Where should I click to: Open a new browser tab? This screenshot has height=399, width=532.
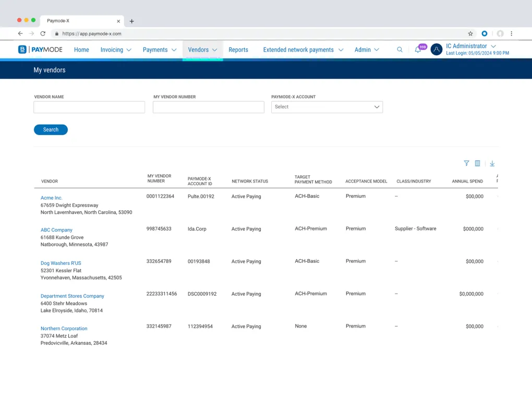click(131, 21)
